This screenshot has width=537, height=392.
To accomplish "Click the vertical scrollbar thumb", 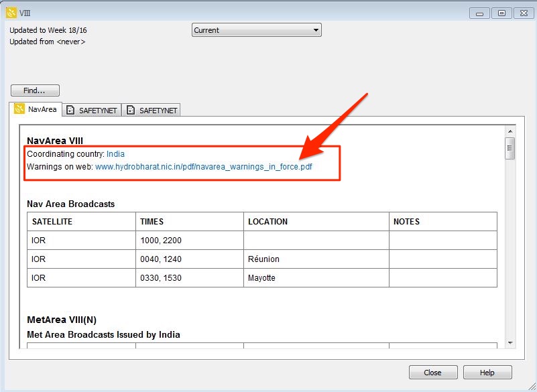I will coord(510,148).
